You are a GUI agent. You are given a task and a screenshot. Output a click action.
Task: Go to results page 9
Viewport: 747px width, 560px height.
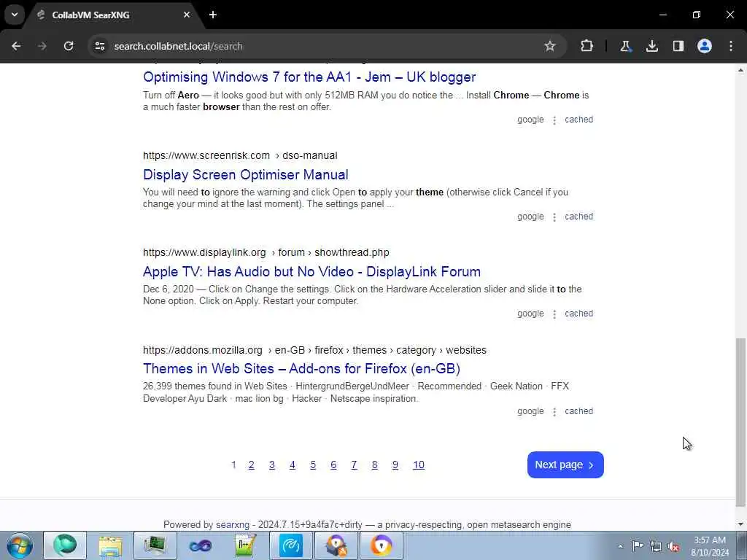(395, 464)
